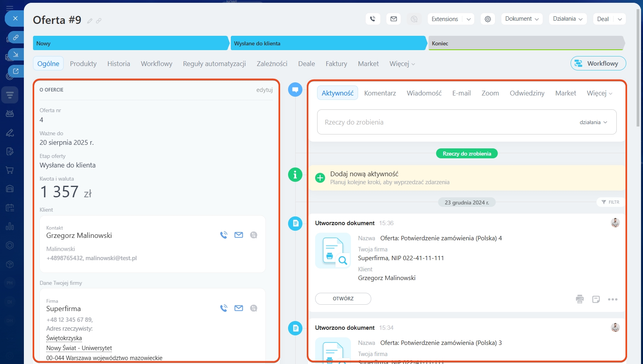Expand Więcej in the main tab bar

point(402,64)
